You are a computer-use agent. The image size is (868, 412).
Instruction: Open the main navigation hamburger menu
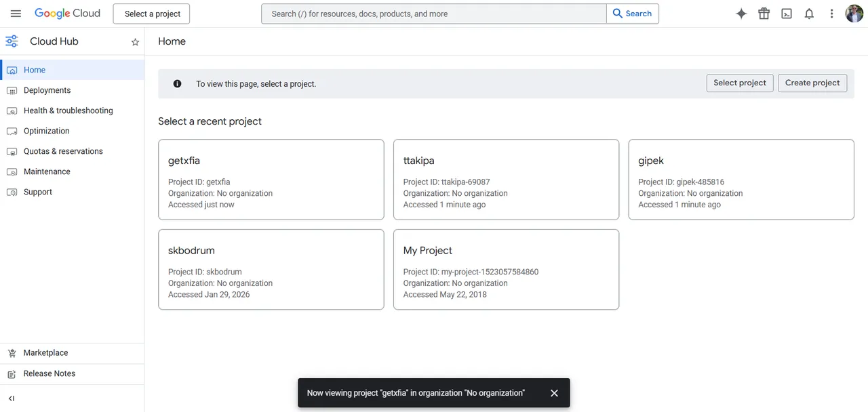pos(16,14)
